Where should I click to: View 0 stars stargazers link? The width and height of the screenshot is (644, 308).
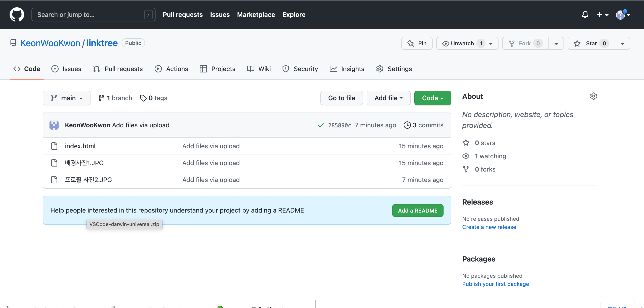tap(479, 143)
